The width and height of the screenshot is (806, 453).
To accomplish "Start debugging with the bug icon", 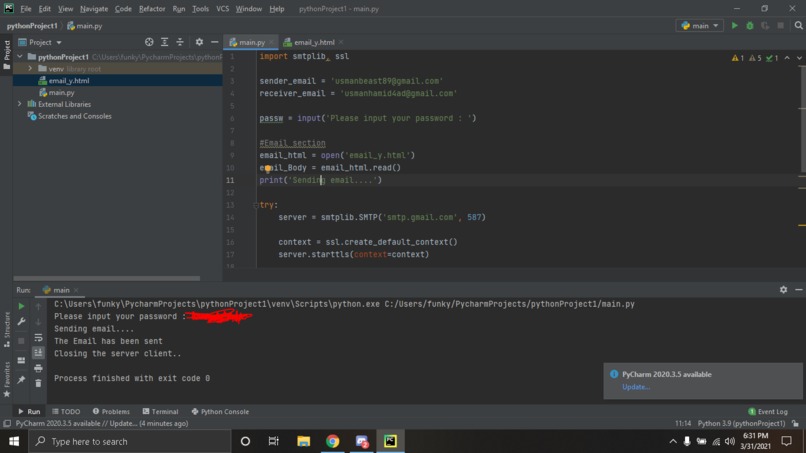I will click(x=749, y=26).
